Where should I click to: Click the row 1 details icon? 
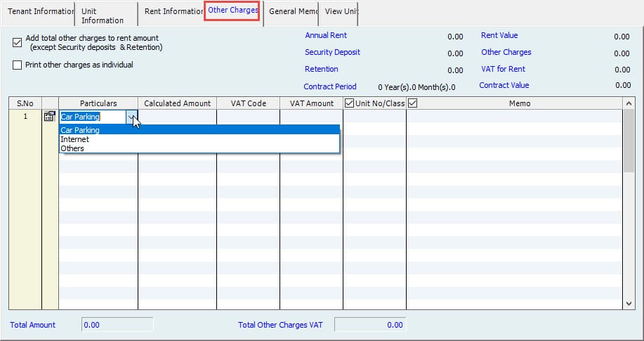tap(50, 117)
